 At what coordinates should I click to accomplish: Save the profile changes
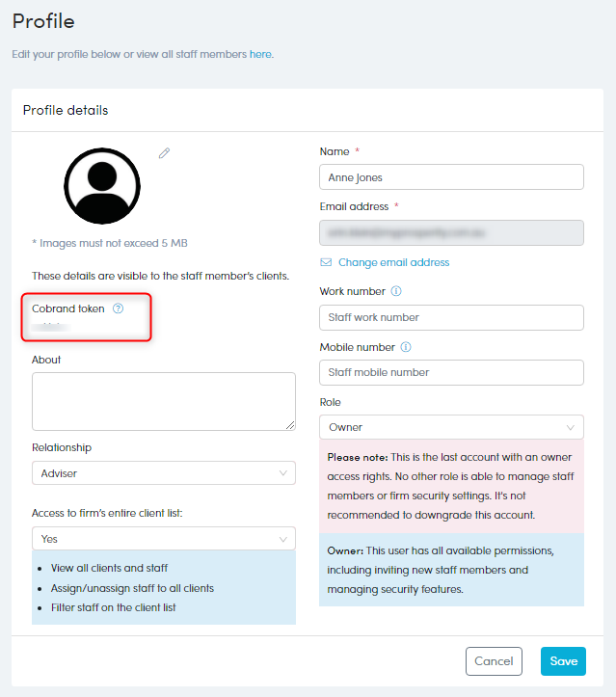click(563, 661)
